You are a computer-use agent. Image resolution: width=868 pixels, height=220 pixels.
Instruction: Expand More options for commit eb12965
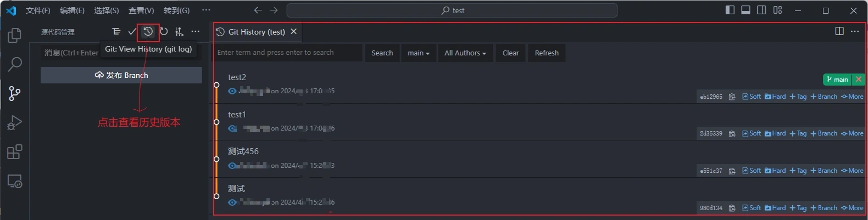(x=852, y=97)
